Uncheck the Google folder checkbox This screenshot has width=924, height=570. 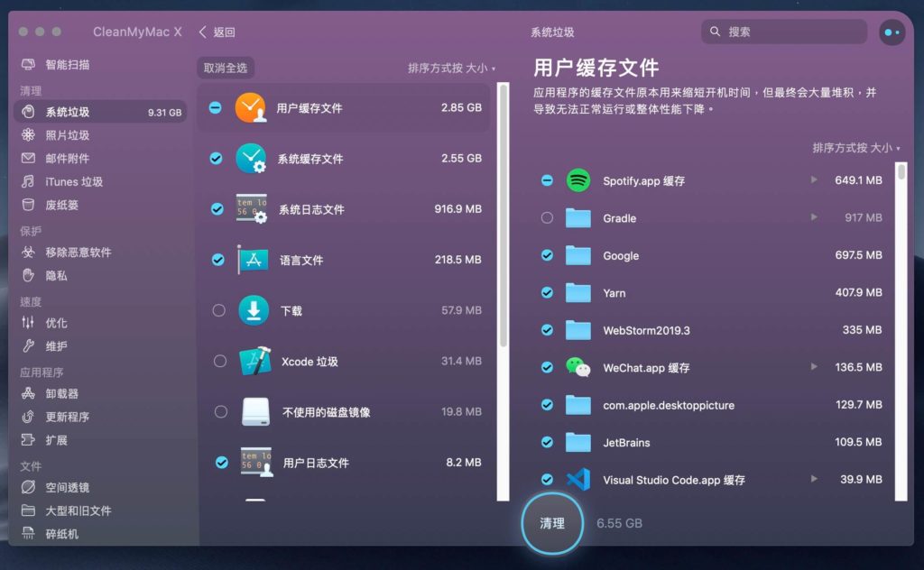547,255
